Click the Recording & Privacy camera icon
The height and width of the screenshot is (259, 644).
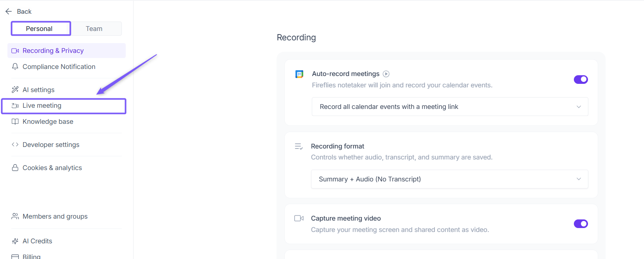point(15,51)
